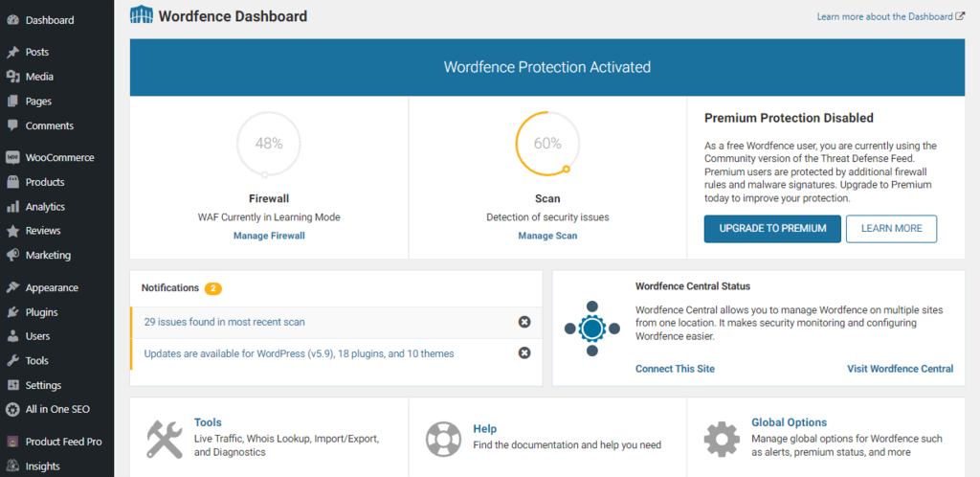Open the Appearance menu in sidebar
The image size is (980, 477).
tap(52, 287)
